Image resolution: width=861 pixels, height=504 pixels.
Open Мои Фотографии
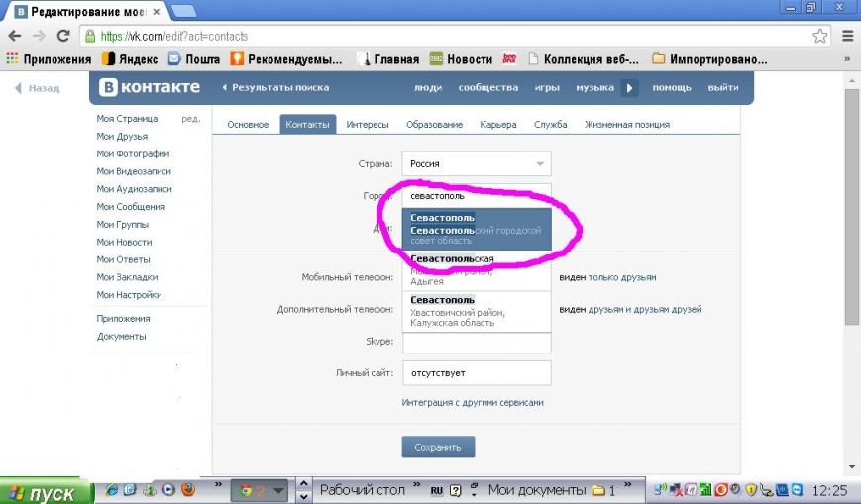pos(133,153)
